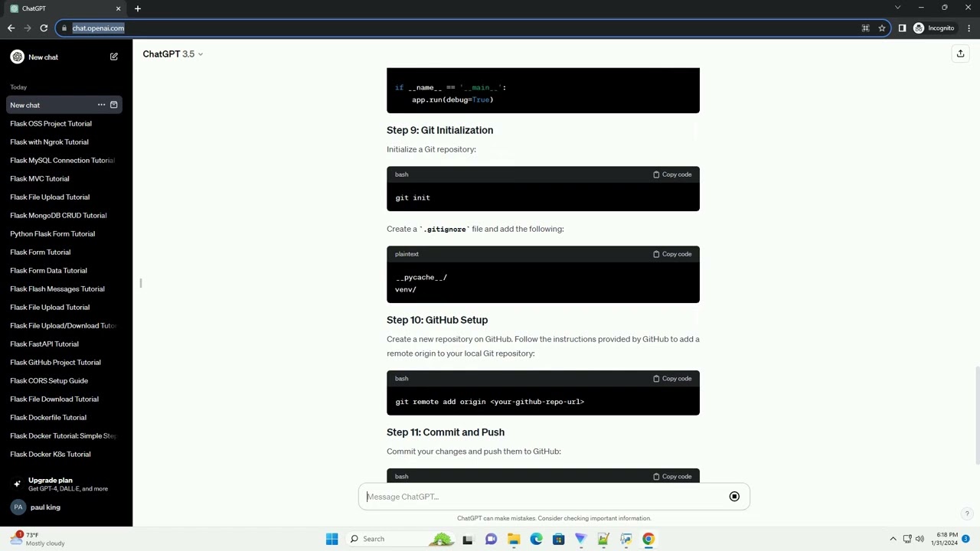Image resolution: width=980 pixels, height=551 pixels.
Task: Open Flask MongoDB CRUD Tutorial chat
Action: pyautogui.click(x=58, y=215)
